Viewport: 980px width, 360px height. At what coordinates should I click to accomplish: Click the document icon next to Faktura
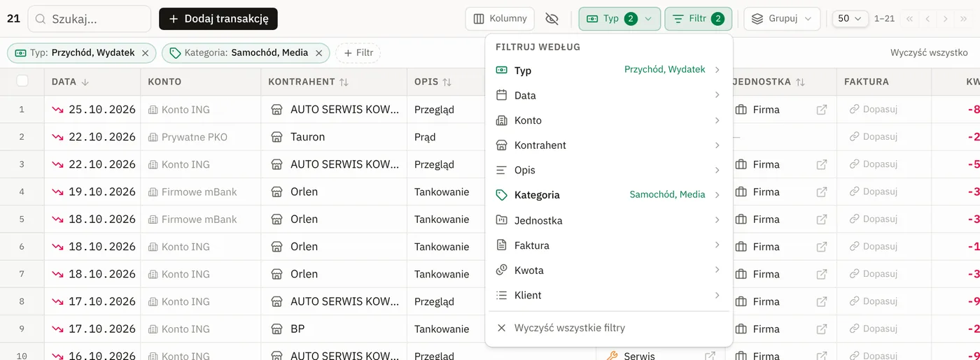[x=501, y=245]
